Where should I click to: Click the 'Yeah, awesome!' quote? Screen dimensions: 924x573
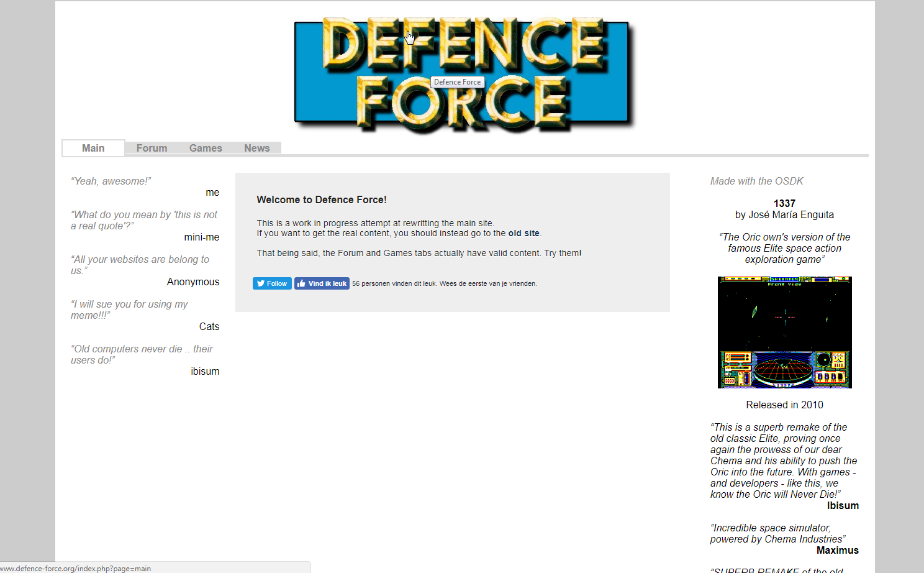coord(111,181)
